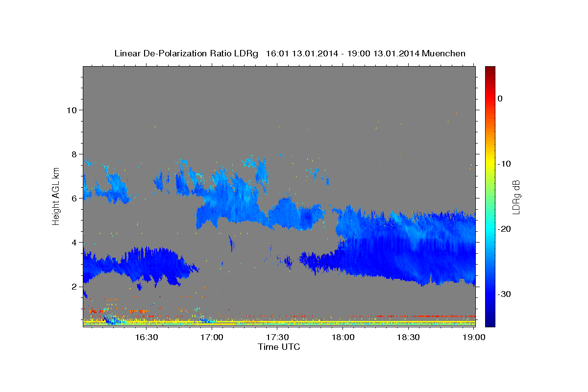588x392 pixels.
Task: Click the colorbar value -10
Action: [504, 164]
